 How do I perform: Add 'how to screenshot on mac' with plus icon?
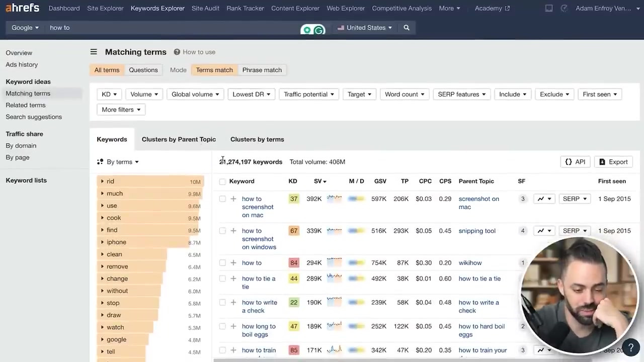click(233, 199)
